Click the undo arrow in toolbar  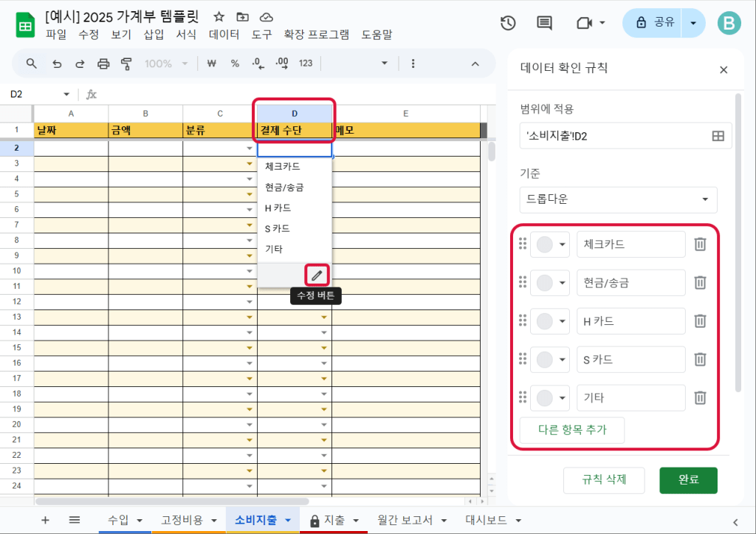tap(57, 64)
